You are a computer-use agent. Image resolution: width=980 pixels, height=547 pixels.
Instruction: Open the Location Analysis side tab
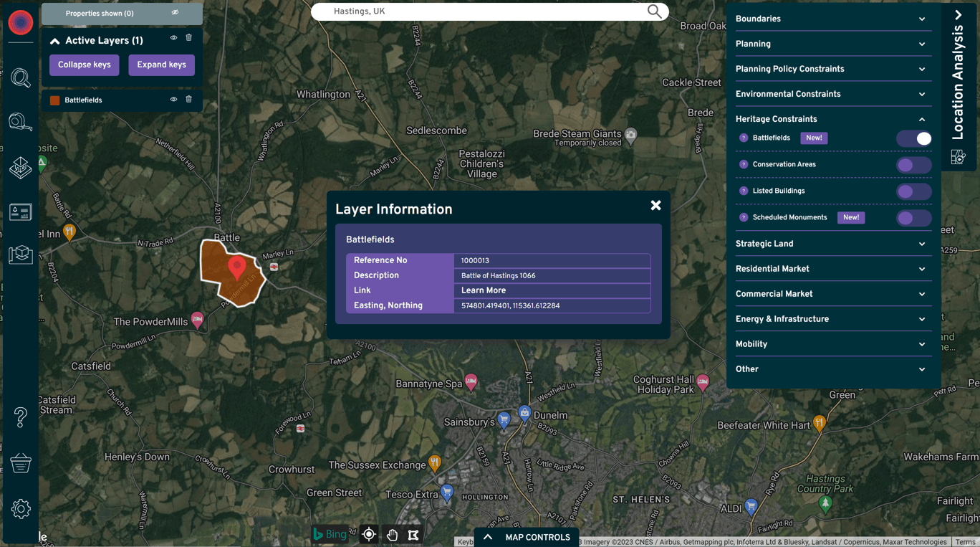959,79
